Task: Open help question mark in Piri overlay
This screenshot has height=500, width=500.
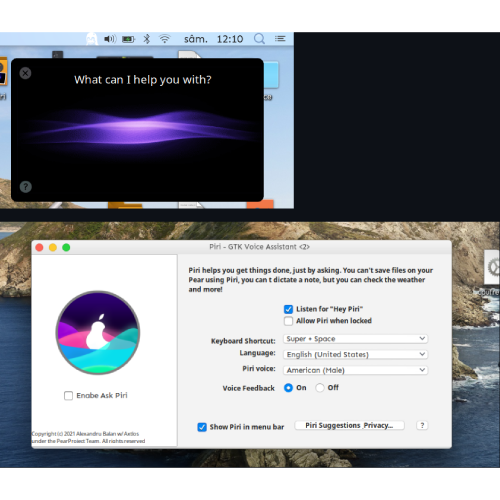Action: 26,187
